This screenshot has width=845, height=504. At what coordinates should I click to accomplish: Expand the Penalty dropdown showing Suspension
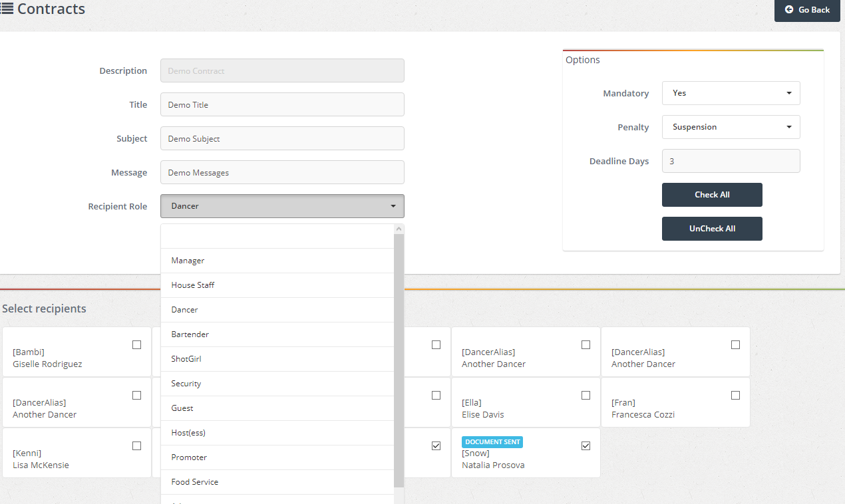[x=731, y=127]
